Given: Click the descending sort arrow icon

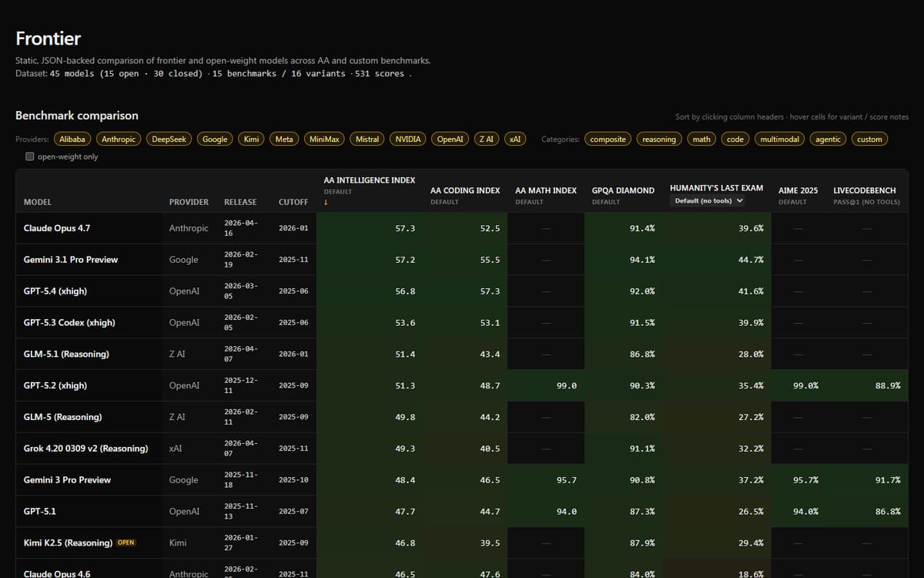Looking at the screenshot, I should click(x=326, y=203).
